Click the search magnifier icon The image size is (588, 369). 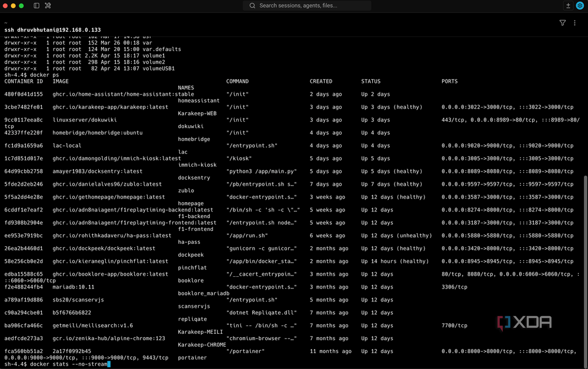point(252,6)
